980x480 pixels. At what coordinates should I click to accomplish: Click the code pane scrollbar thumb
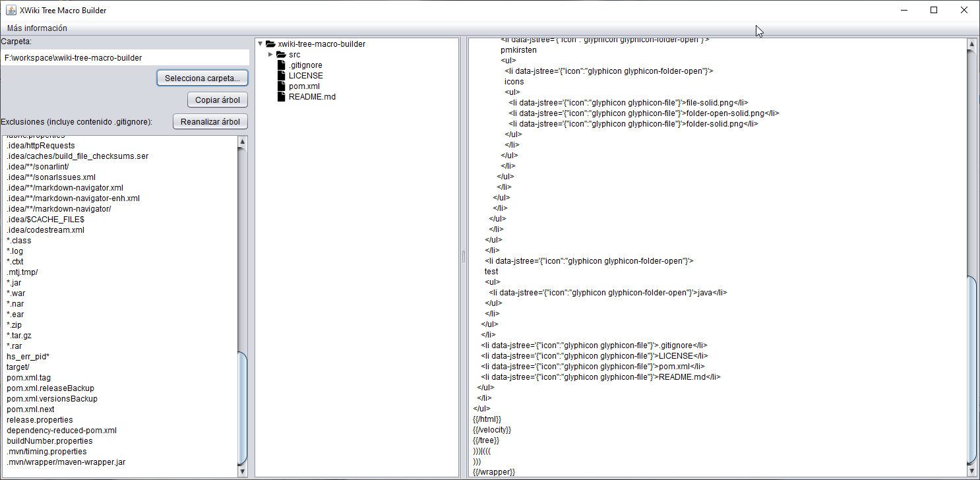click(x=971, y=369)
